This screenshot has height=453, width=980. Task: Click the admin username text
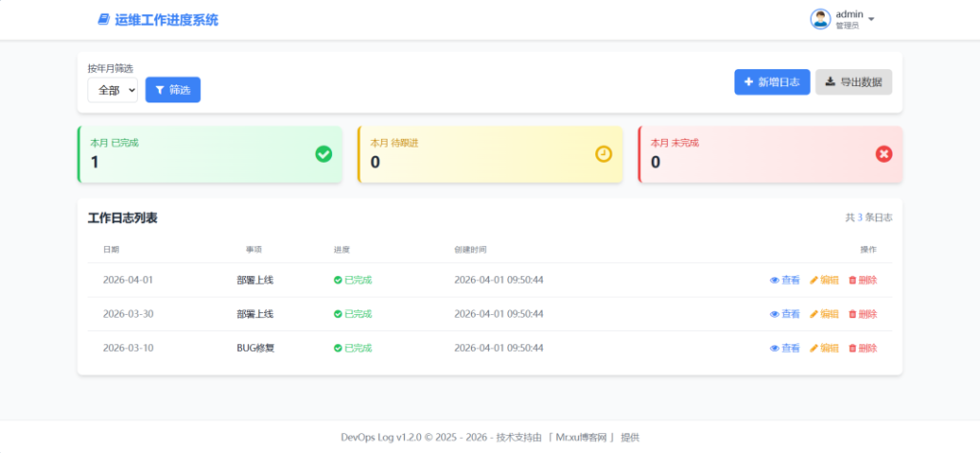[x=850, y=14]
